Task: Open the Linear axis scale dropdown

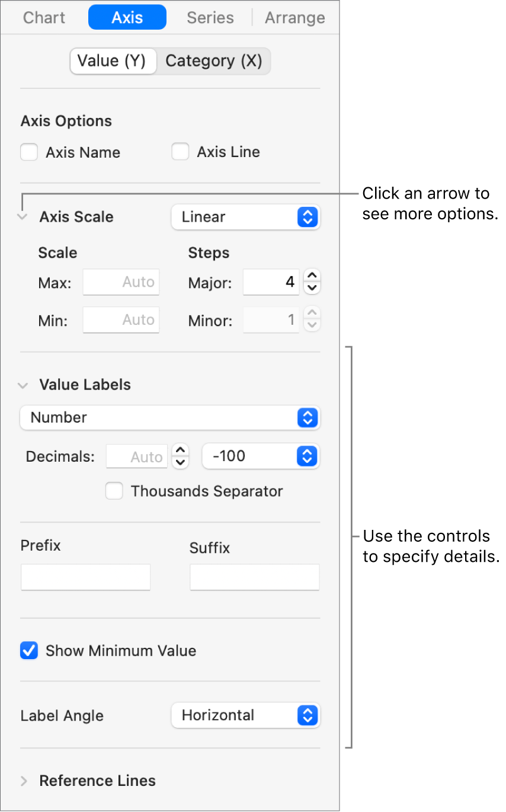Action: point(245,218)
